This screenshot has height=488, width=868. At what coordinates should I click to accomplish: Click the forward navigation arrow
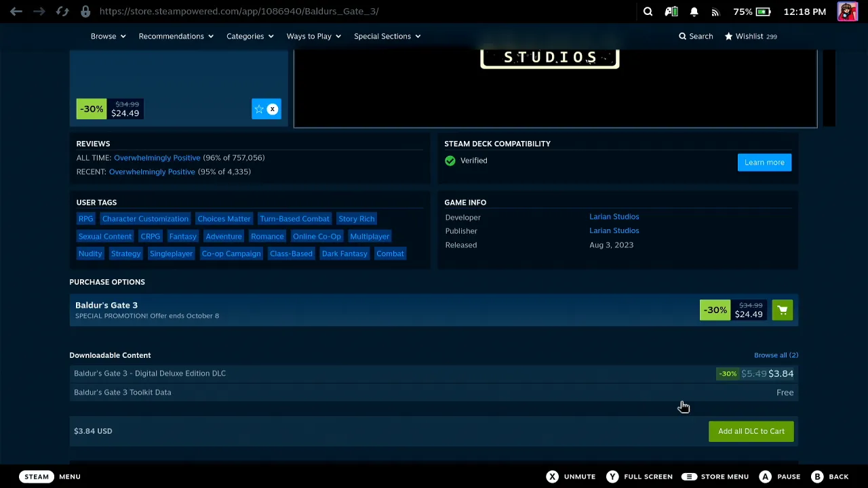click(x=39, y=12)
